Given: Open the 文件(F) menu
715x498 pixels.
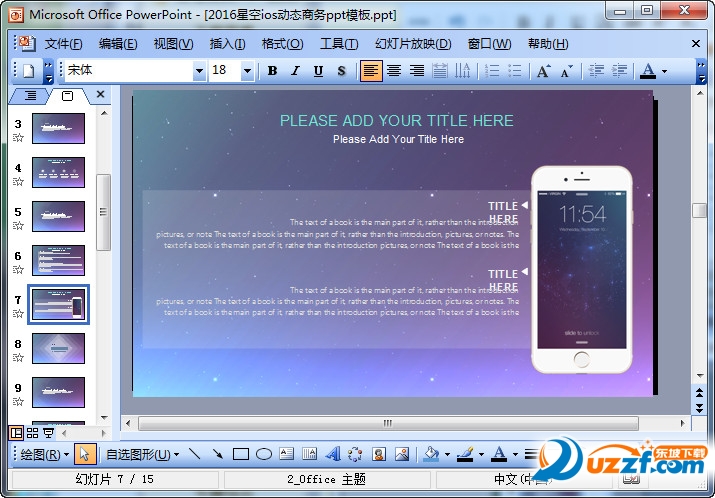Looking at the screenshot, I should (63, 44).
